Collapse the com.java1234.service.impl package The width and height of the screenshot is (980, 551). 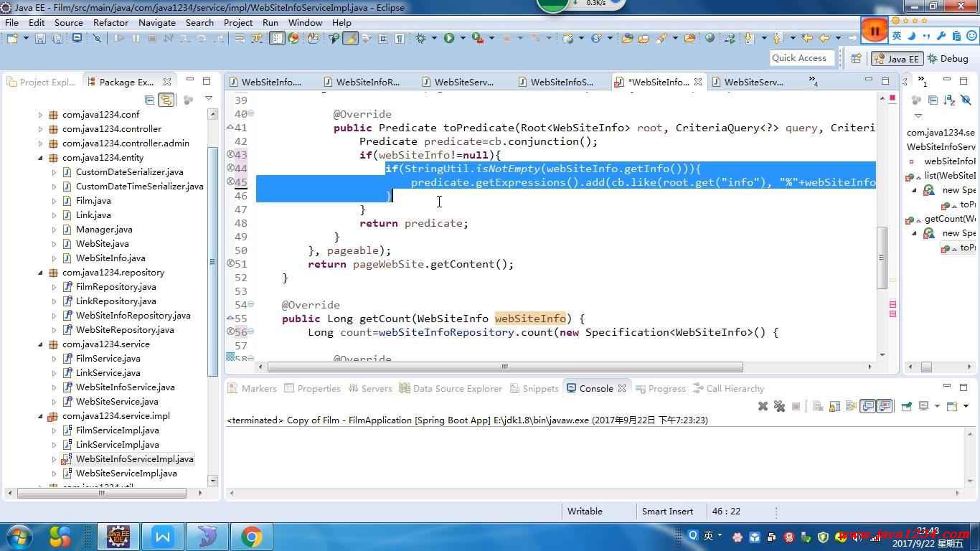point(40,415)
